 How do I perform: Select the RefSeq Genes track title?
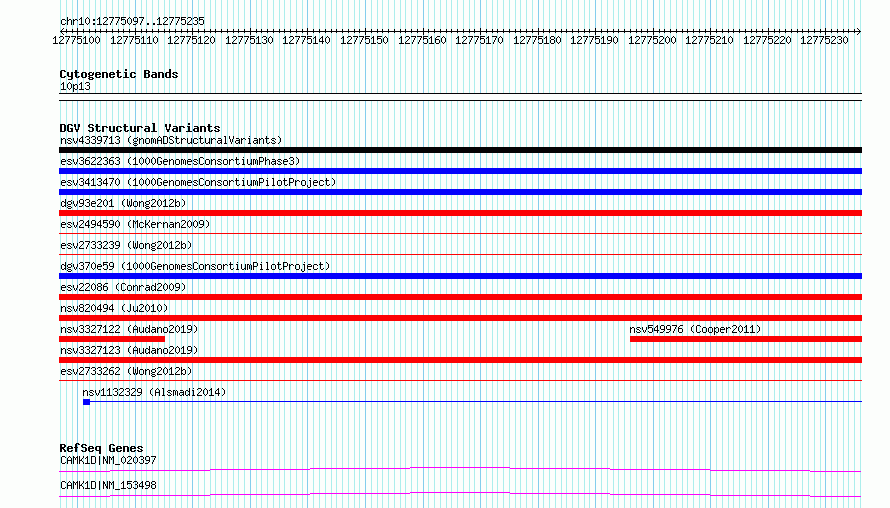(x=101, y=448)
